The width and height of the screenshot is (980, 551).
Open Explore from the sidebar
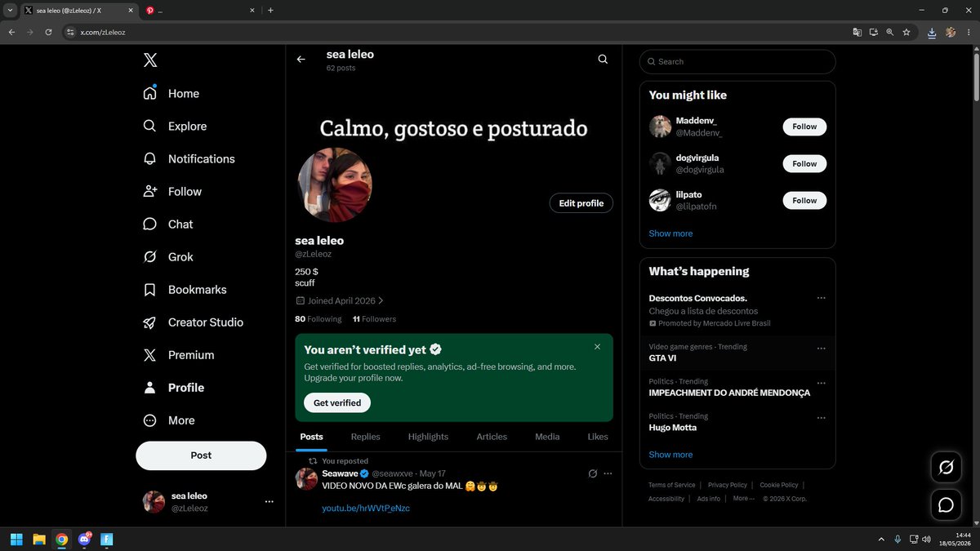point(175,127)
